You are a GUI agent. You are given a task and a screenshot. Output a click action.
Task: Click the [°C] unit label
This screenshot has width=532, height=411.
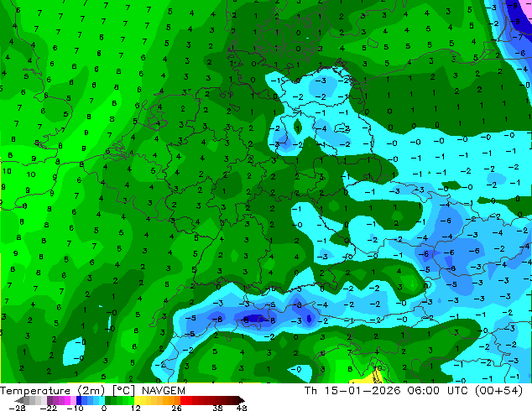[x=123, y=391]
